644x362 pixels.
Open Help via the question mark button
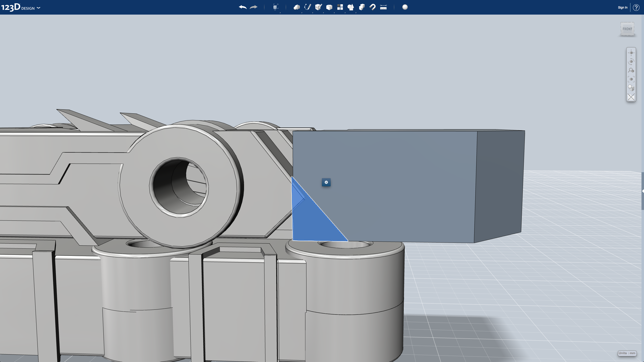(636, 7)
